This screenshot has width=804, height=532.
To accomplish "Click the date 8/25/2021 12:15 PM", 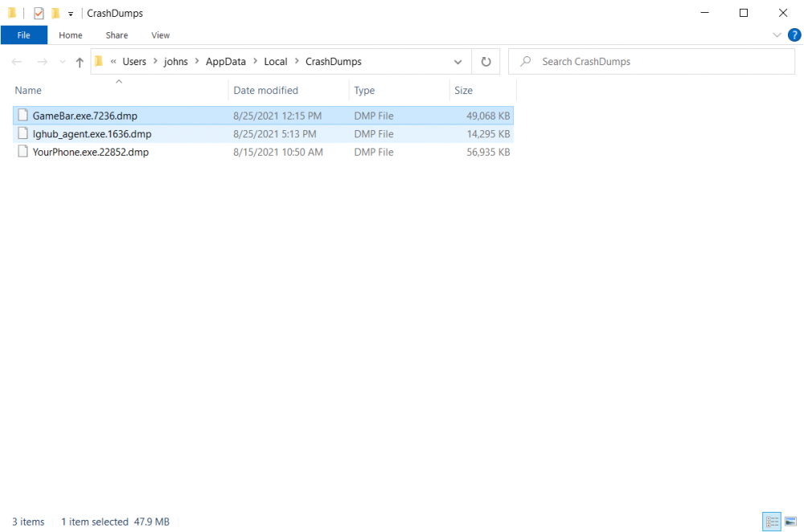I will (x=277, y=116).
